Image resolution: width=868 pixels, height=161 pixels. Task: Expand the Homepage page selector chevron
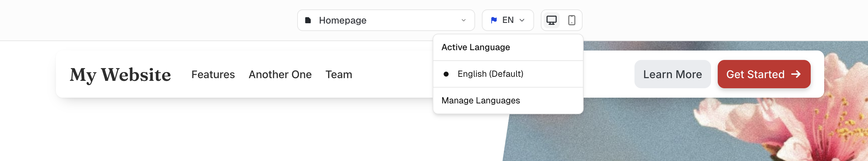pyautogui.click(x=464, y=20)
